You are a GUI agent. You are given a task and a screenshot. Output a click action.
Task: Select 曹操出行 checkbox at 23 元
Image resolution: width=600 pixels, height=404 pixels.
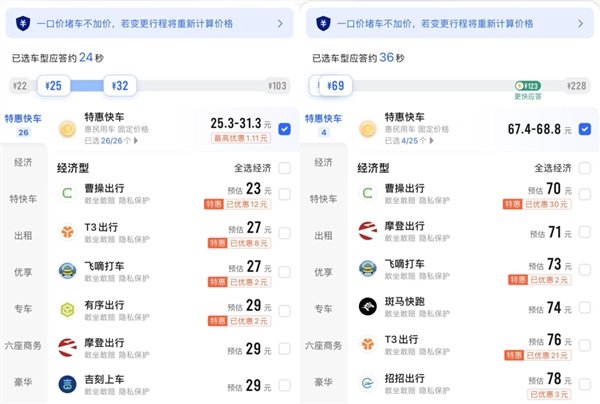click(x=284, y=194)
